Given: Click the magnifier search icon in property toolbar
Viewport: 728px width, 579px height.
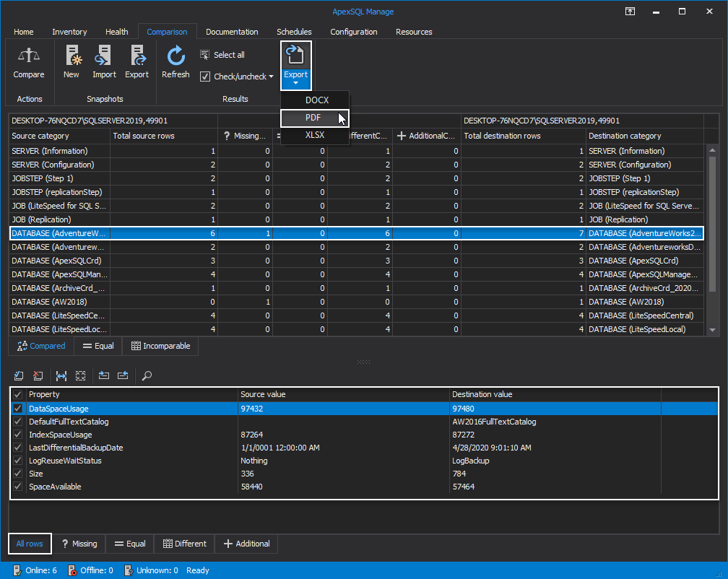Looking at the screenshot, I should click(x=147, y=375).
